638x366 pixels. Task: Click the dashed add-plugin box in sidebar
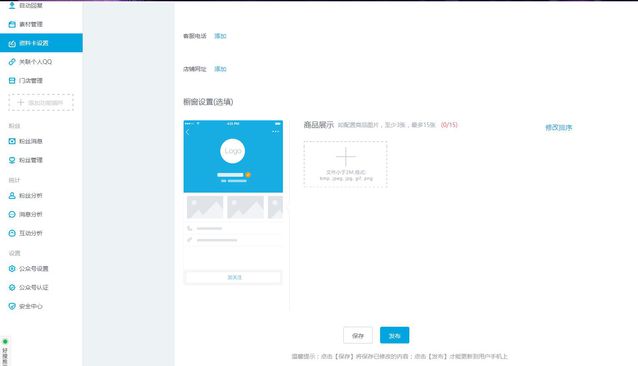point(41,102)
